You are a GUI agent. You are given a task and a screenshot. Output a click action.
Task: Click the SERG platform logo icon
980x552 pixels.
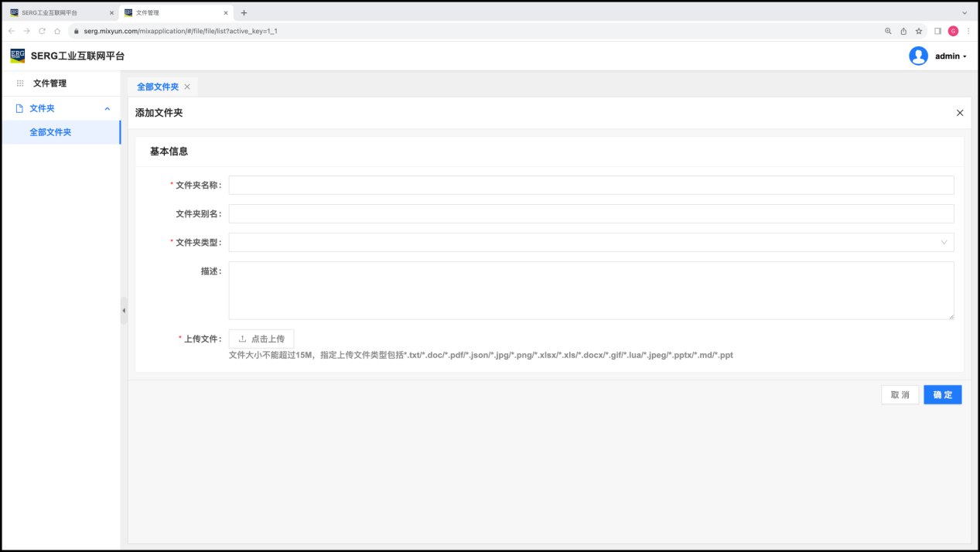(17, 56)
